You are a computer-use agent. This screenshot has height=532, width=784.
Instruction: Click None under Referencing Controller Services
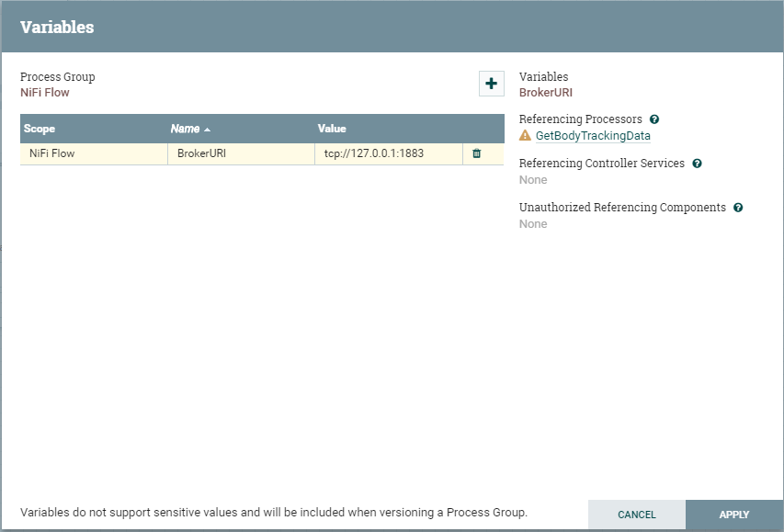point(533,180)
